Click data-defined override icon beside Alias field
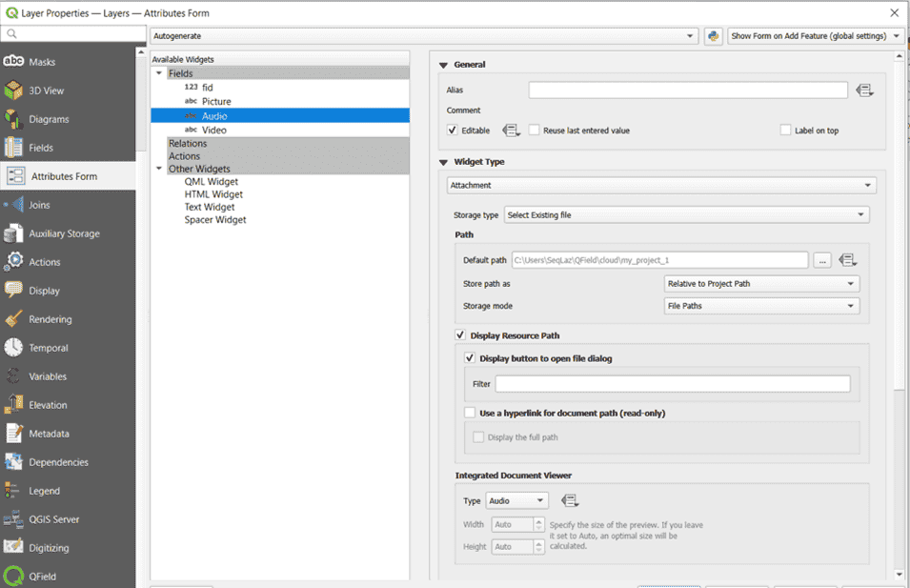 (x=863, y=91)
